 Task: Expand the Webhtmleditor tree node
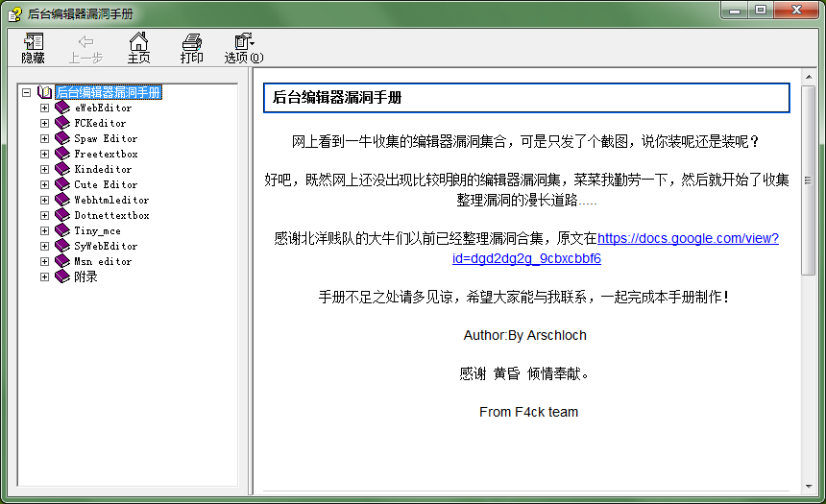(45, 200)
